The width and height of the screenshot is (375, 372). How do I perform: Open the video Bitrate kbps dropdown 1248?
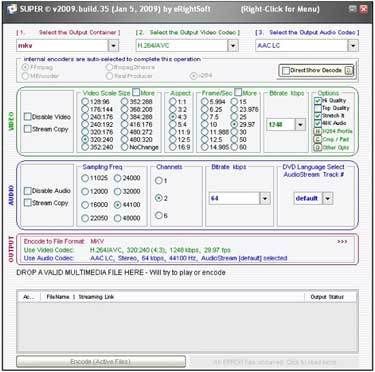[x=300, y=125]
